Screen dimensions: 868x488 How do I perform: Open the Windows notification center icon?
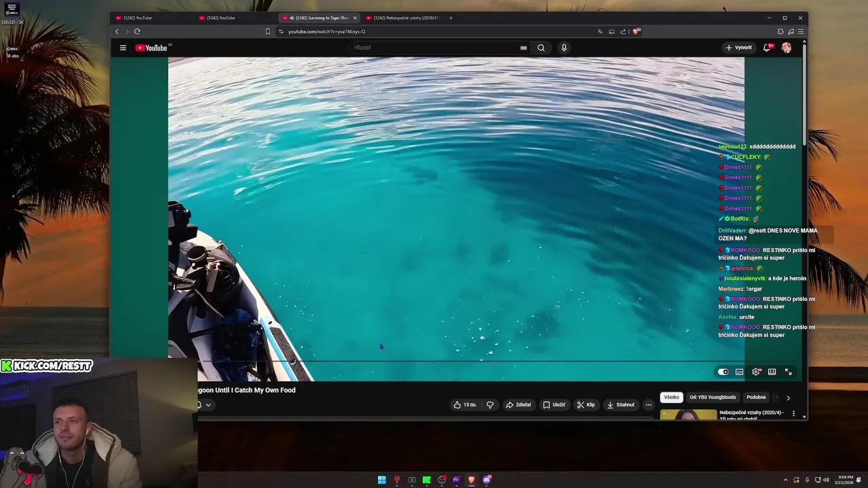[859, 480]
